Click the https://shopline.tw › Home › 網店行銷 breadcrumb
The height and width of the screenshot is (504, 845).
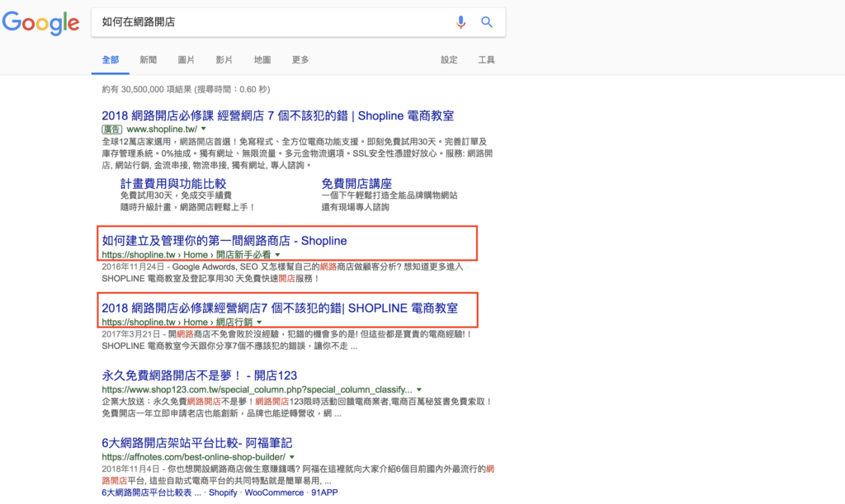177,322
